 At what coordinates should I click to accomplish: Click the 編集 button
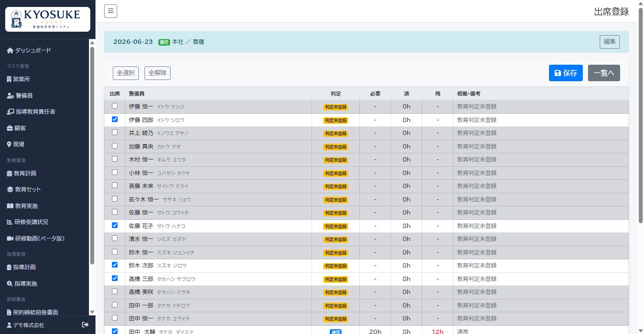coord(610,42)
